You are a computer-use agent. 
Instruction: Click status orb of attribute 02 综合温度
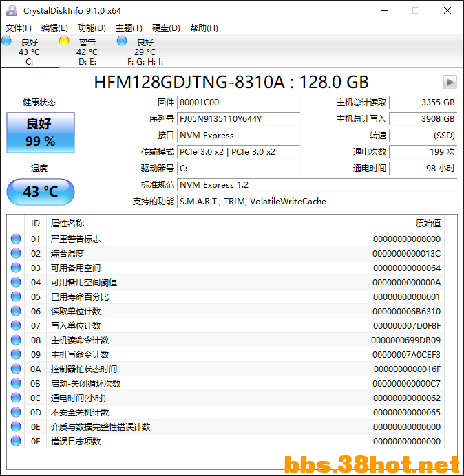[16, 254]
